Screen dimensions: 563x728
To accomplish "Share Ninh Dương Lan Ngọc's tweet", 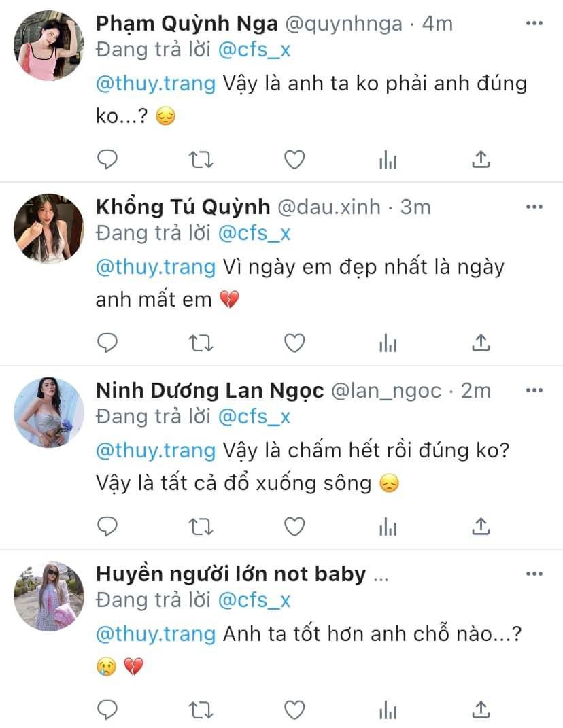I will tap(481, 527).
